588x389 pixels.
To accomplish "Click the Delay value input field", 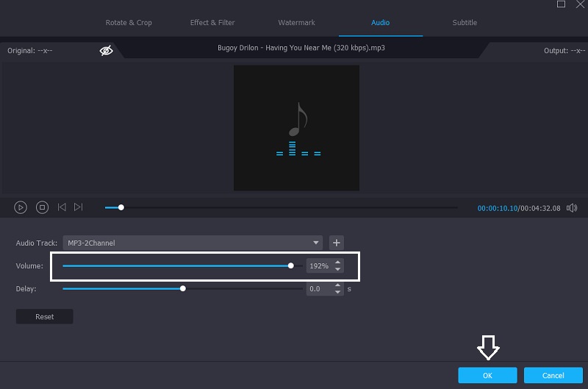I will coord(319,289).
